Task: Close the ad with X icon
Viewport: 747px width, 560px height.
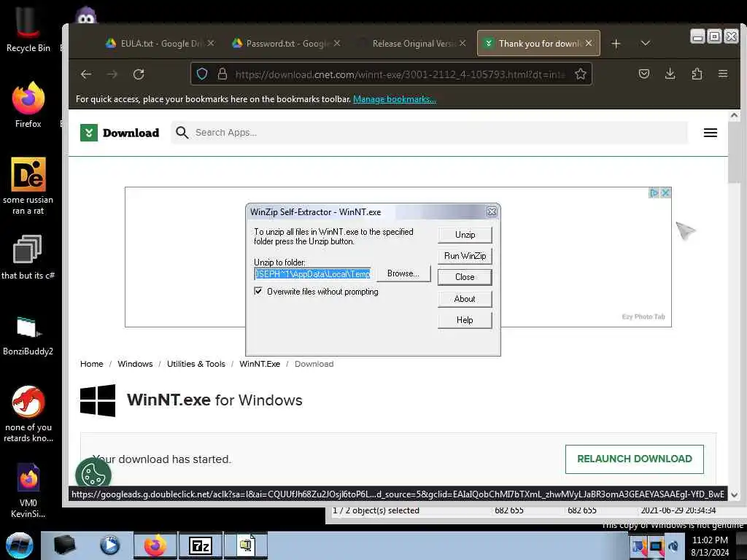Action: (666, 192)
